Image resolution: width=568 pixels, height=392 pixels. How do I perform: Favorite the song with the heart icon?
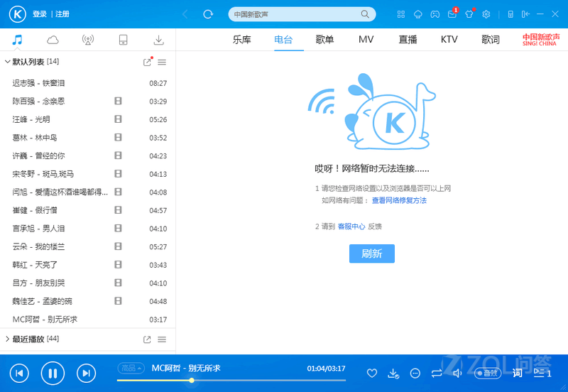point(372,373)
